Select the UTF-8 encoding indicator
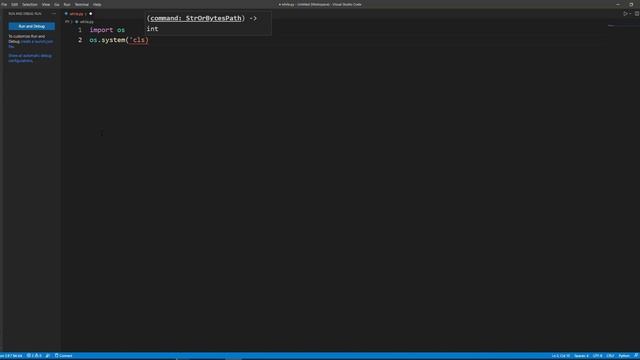This screenshot has height=360, width=640. (x=597, y=356)
